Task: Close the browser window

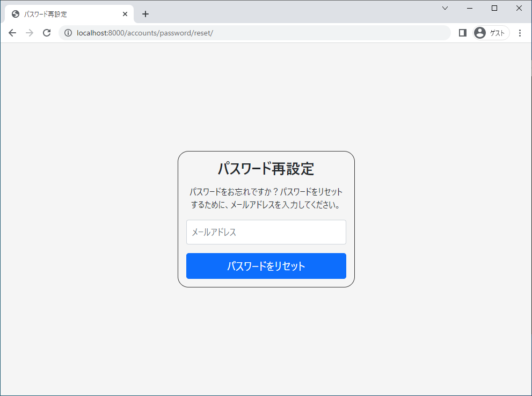Action: point(519,8)
